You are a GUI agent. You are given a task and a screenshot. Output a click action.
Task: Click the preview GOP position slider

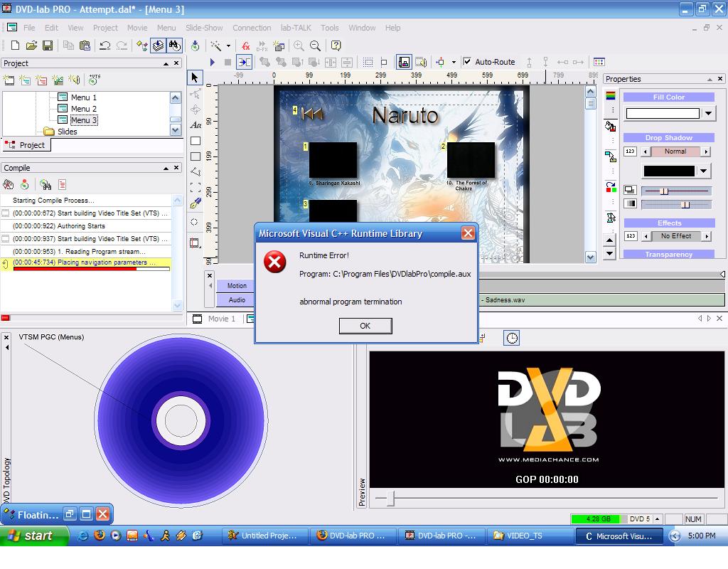pos(391,498)
